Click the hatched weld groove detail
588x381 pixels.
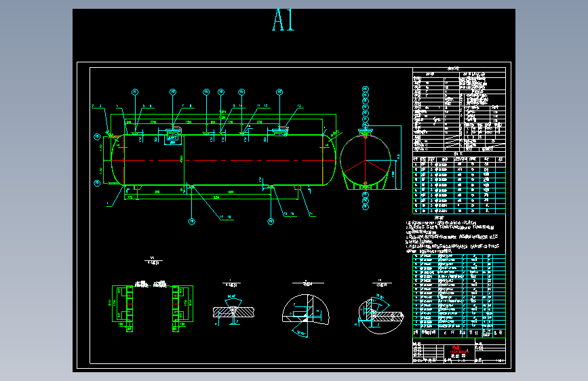tap(233, 311)
